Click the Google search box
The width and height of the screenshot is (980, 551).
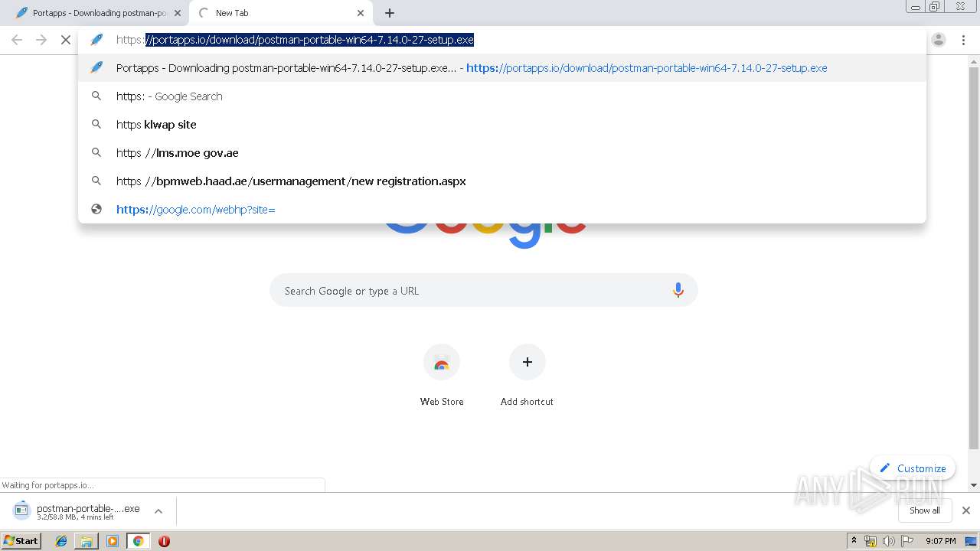point(484,291)
